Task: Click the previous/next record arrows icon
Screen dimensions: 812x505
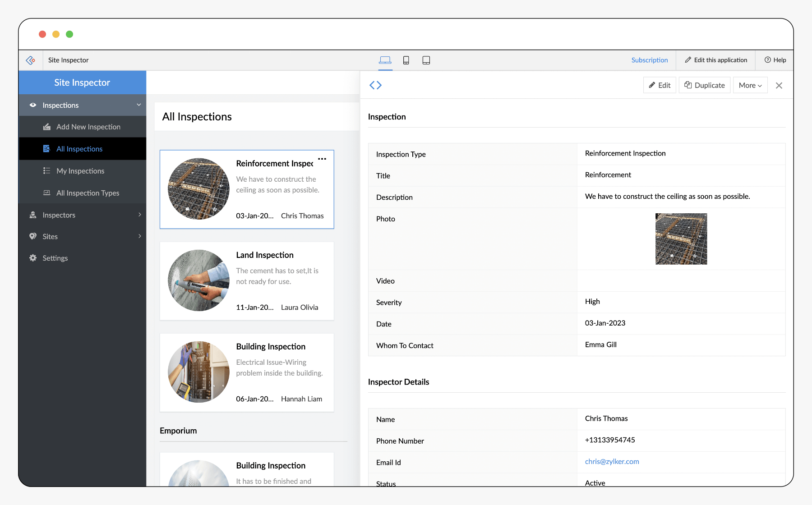Action: (x=375, y=85)
